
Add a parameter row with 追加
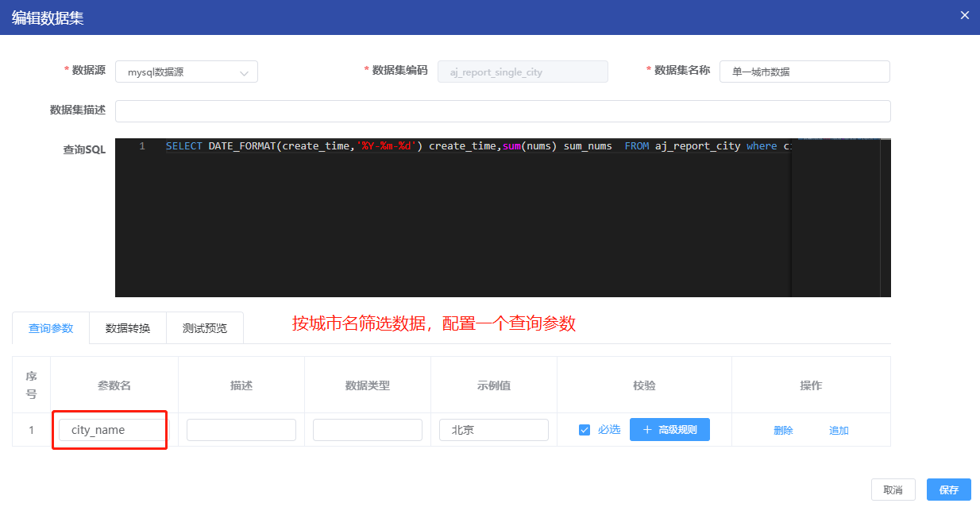point(839,431)
